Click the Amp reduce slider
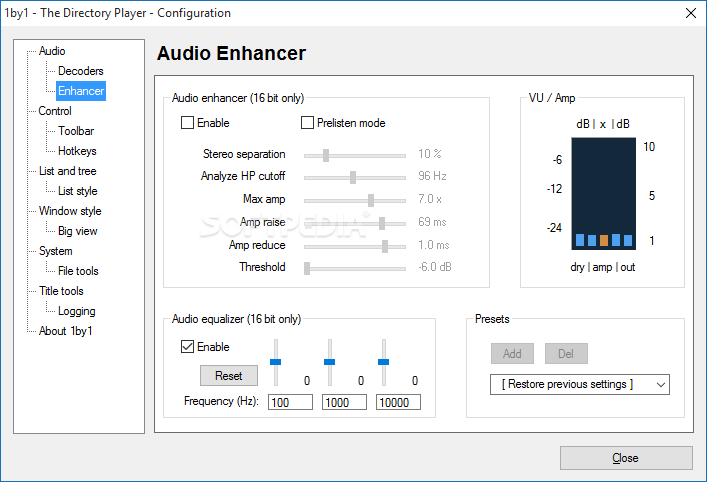This screenshot has height=482, width=707. 355,246
